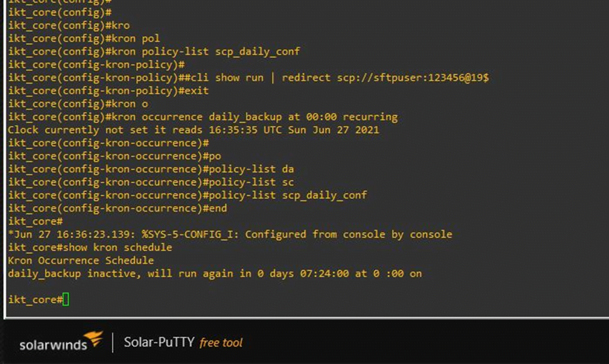Click the "kron occurrence daily_backup" command line
The height and width of the screenshot is (364, 609).
point(203,117)
